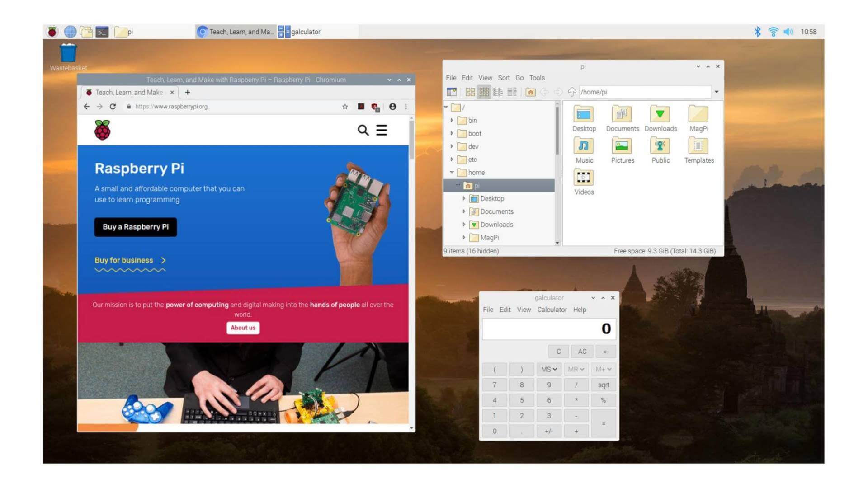
Task: Click the Raspberry Pi logo icon
Action: 53,32
